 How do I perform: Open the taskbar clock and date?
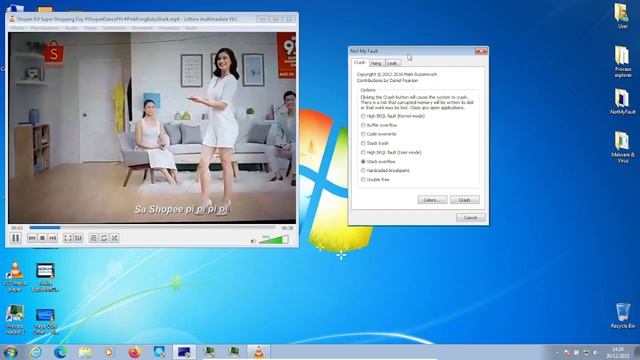tap(618, 353)
